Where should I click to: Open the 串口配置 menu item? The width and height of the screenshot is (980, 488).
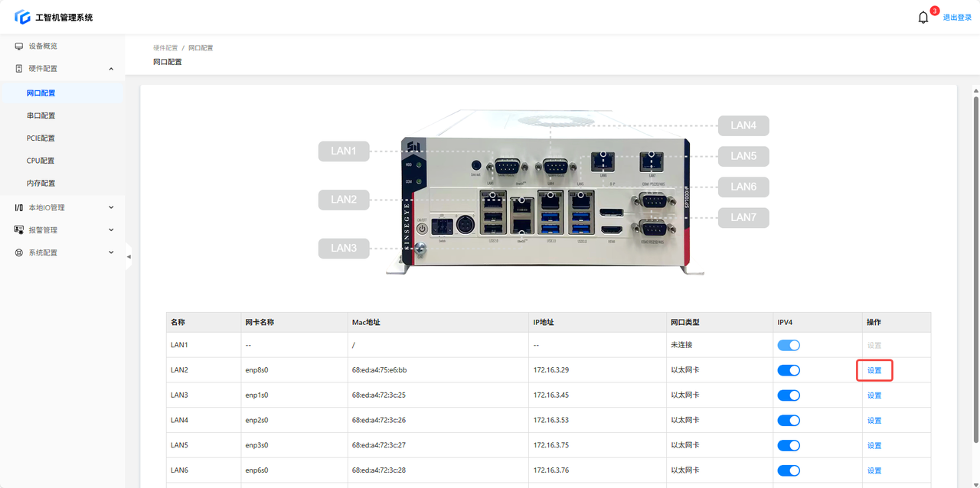pos(41,116)
